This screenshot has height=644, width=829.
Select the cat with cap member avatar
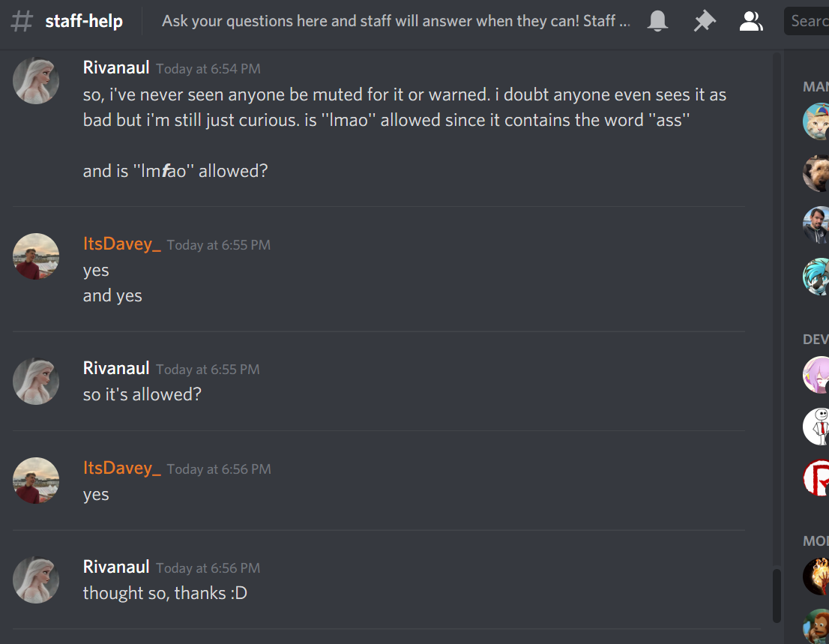pos(816,121)
